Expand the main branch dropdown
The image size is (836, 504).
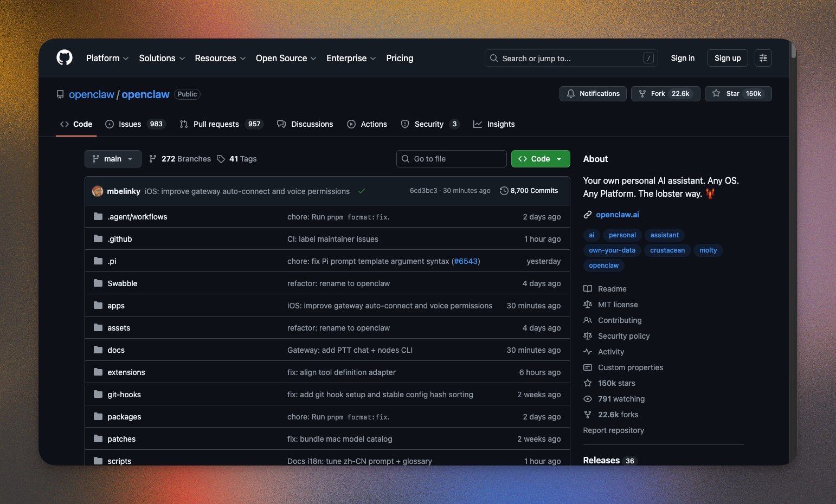tap(112, 158)
